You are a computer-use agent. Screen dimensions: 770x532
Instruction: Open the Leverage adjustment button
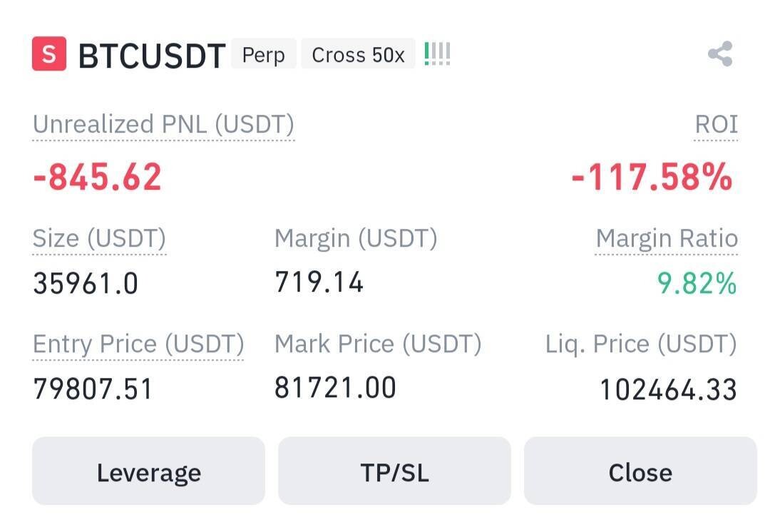click(148, 471)
